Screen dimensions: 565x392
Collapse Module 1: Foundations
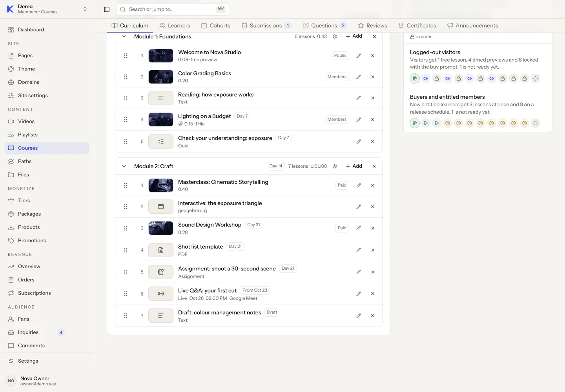click(124, 36)
